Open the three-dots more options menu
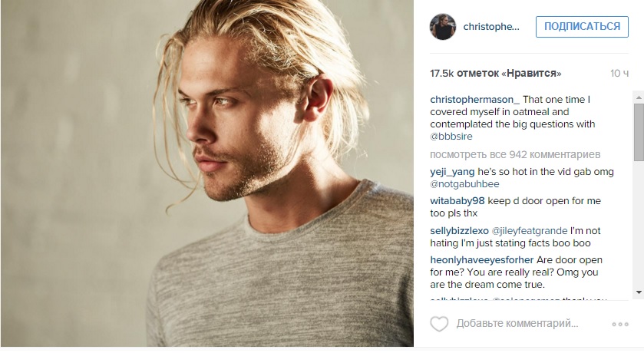The height and width of the screenshot is (353, 644). 620,325
